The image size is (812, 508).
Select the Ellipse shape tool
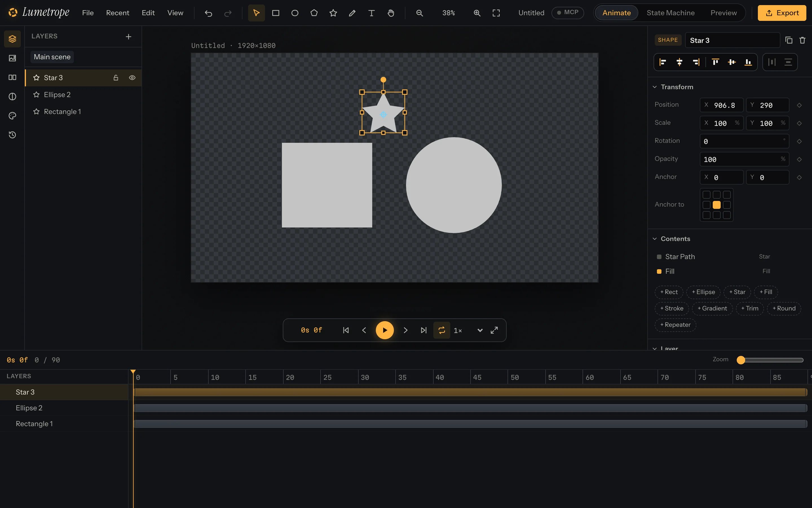(x=295, y=13)
